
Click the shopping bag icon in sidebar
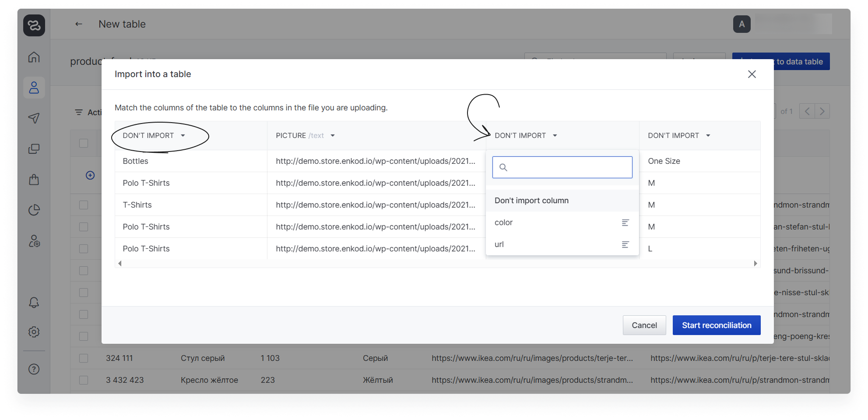point(34,180)
